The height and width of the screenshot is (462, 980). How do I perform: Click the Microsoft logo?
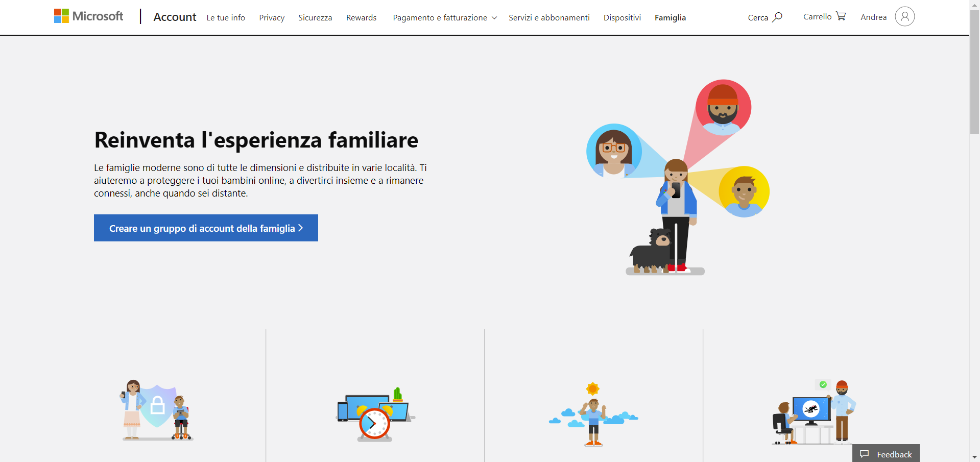89,16
